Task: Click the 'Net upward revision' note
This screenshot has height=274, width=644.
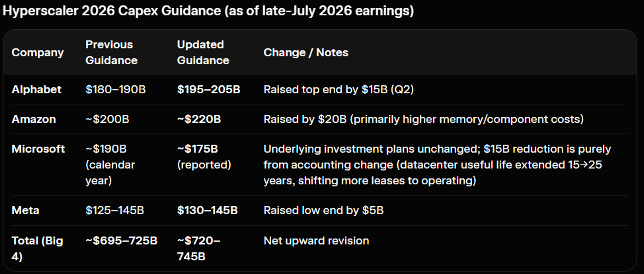Action: coord(316,241)
